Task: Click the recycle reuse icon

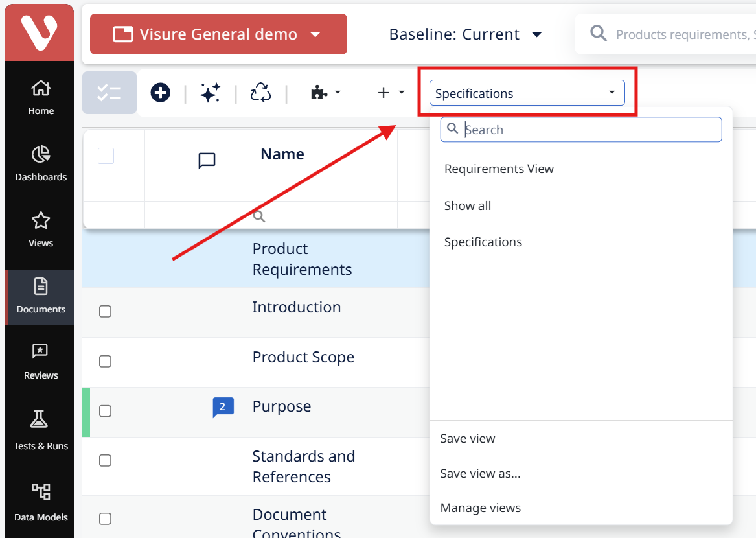Action: pos(261,93)
